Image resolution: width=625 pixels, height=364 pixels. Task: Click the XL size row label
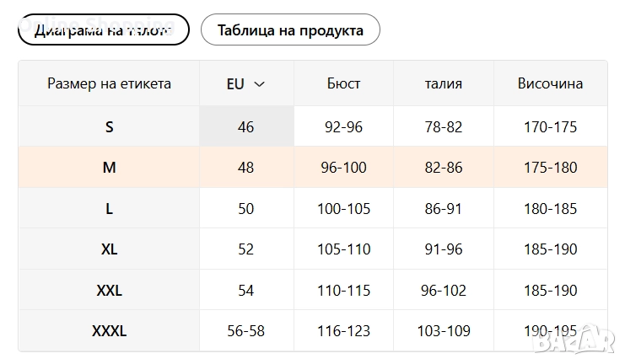click(109, 249)
